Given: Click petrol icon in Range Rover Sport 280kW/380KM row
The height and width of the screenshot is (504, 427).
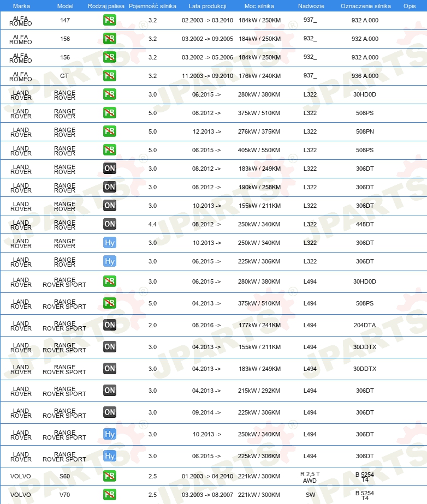Looking at the screenshot, I should tap(109, 281).
